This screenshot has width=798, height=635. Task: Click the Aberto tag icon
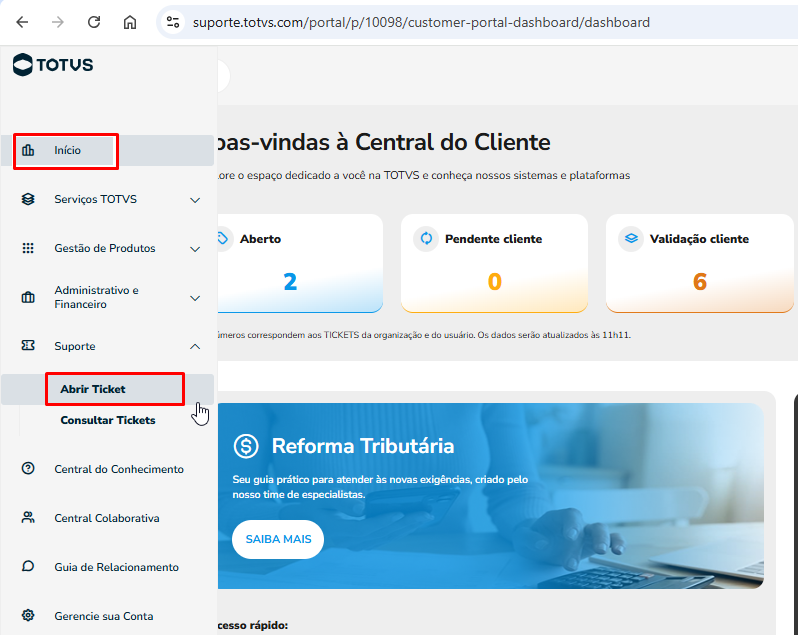click(x=222, y=238)
